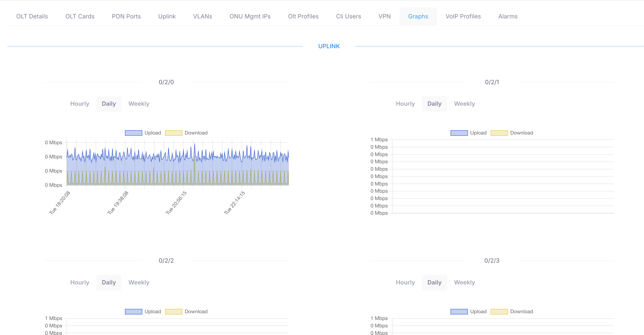644x335 pixels.
Task: Open the VLANs tab
Action: [202, 16]
